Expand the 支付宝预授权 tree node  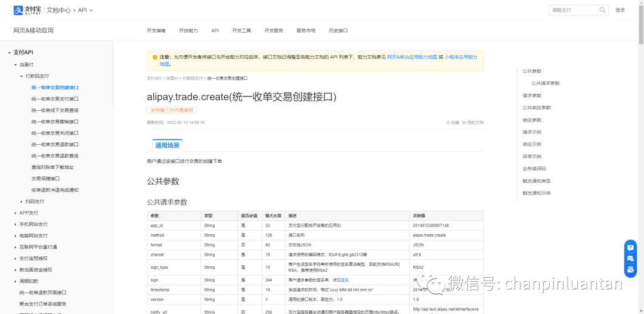15,259
